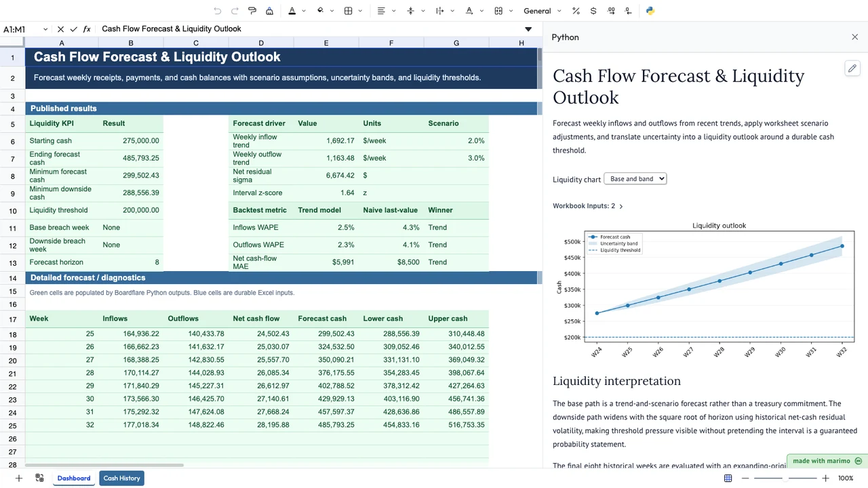This screenshot has height=488, width=868.
Task: Click the zoom slider track
Action: pyautogui.click(x=785, y=479)
